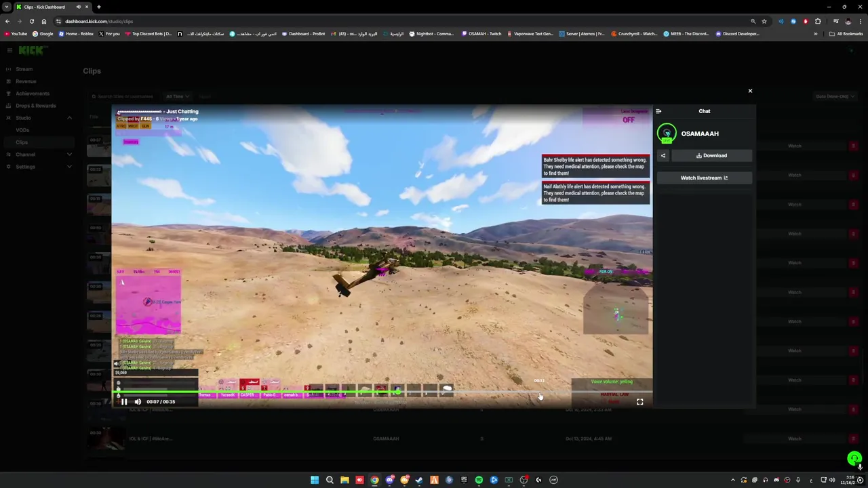Screen dimensions: 868x488
Task: Open a new browser tab
Action: (98, 7)
